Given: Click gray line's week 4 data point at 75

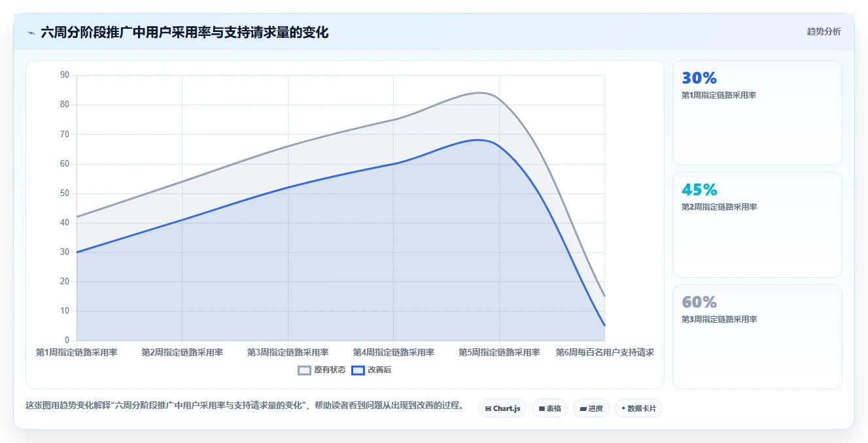Looking at the screenshot, I should pos(394,120).
